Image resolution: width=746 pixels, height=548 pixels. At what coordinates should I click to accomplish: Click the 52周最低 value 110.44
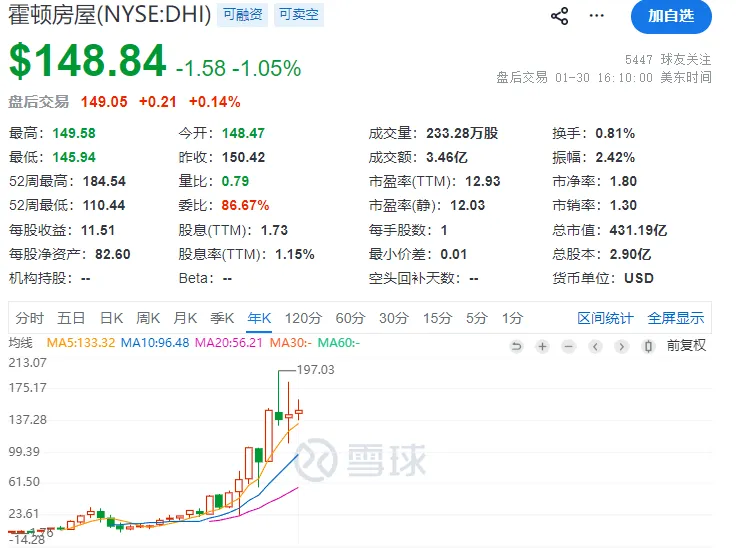104,206
